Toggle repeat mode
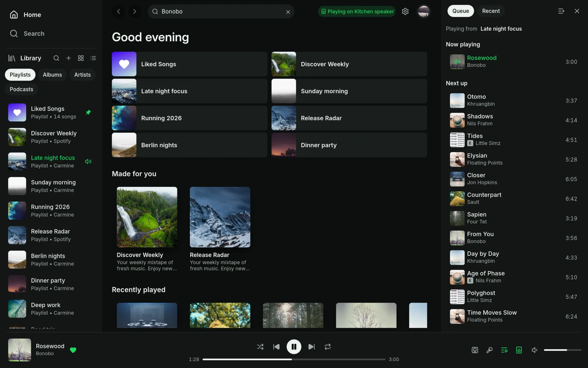Viewport: 588px width, 368px height. (327, 347)
